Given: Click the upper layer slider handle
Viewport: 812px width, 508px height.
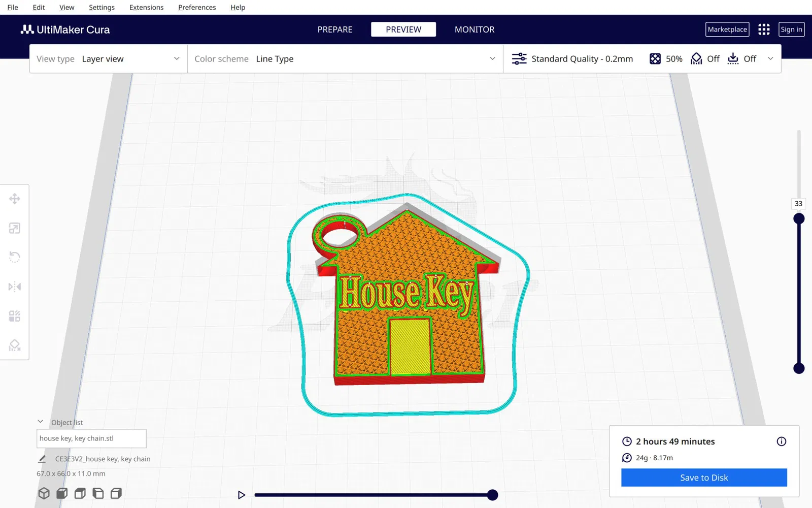Looking at the screenshot, I should click(799, 218).
